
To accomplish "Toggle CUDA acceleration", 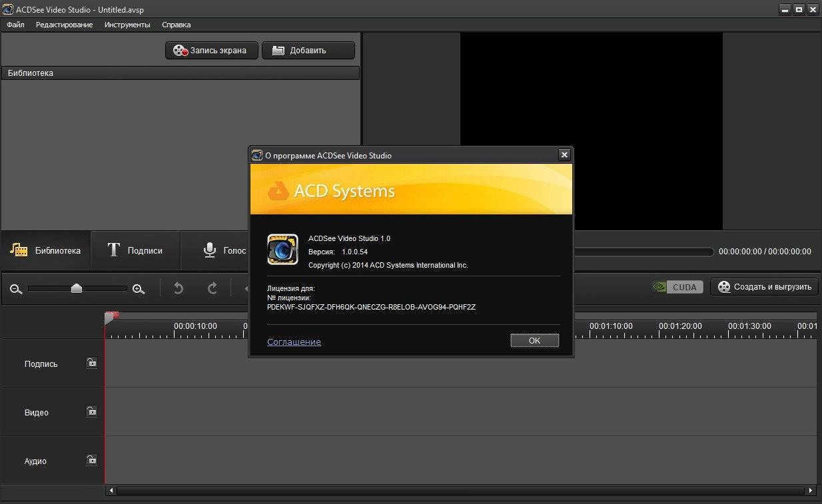I will [x=677, y=287].
